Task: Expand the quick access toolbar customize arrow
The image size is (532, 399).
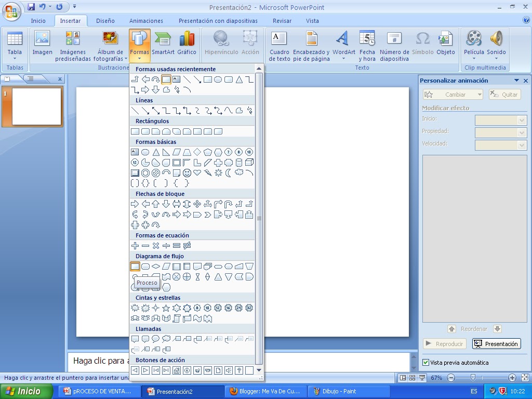Action: click(x=74, y=6)
